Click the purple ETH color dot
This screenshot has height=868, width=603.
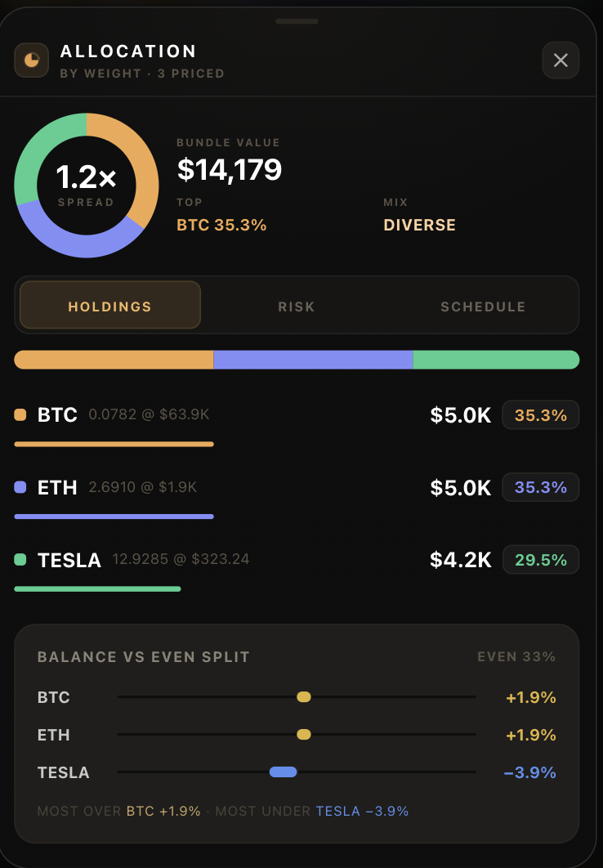pos(20,487)
